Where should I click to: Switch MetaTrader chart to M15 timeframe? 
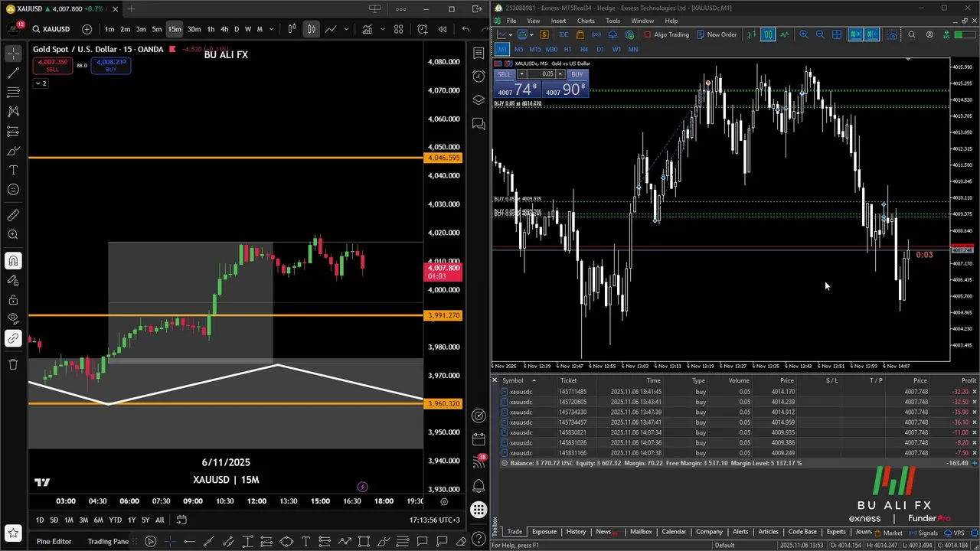(x=534, y=49)
